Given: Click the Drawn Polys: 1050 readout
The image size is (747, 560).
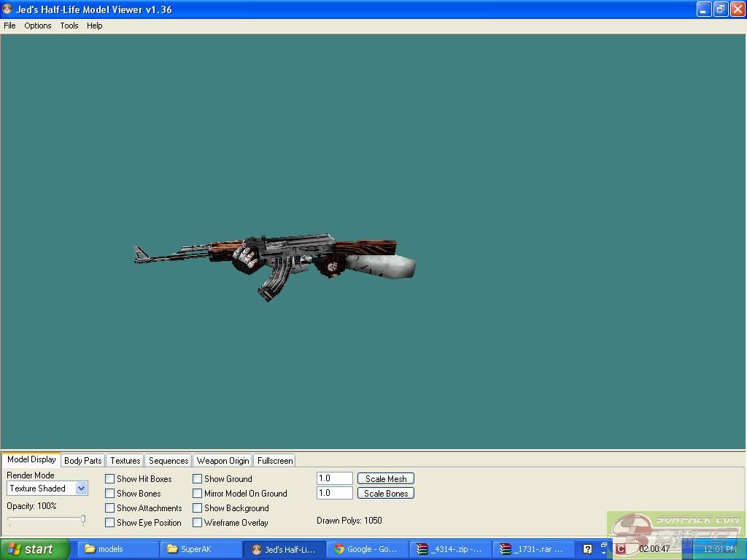Looking at the screenshot, I should point(349,521).
